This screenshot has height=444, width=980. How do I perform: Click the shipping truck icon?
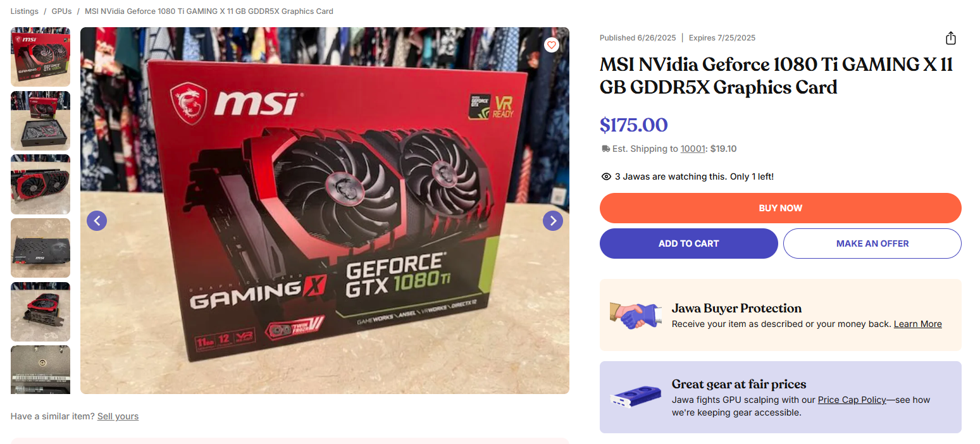(605, 149)
